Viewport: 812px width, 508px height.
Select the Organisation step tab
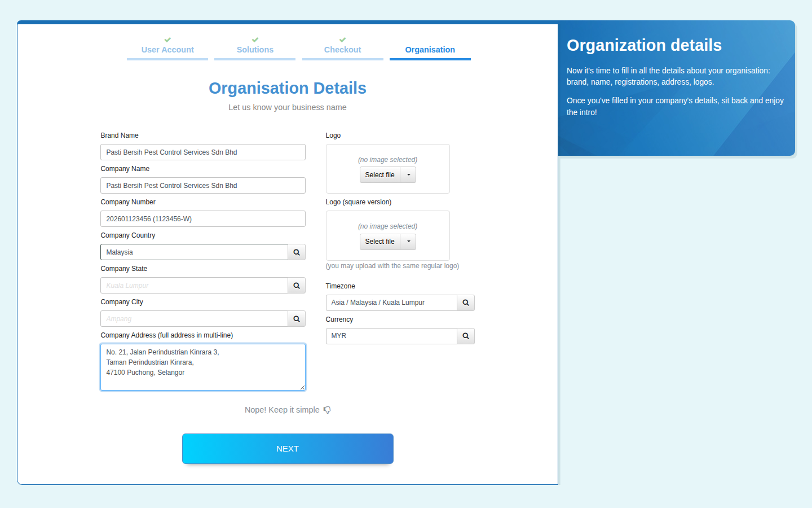pos(430,50)
